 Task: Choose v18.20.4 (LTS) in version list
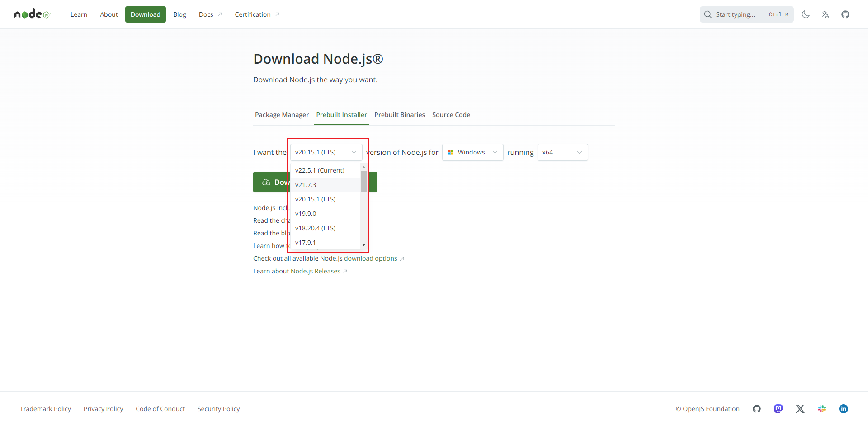[315, 228]
